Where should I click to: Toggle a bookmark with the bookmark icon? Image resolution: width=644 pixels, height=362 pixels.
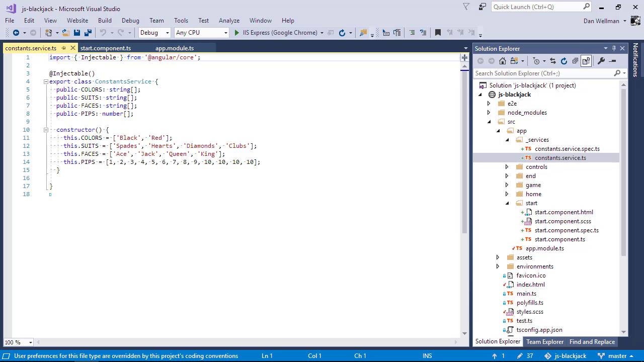tap(438, 33)
